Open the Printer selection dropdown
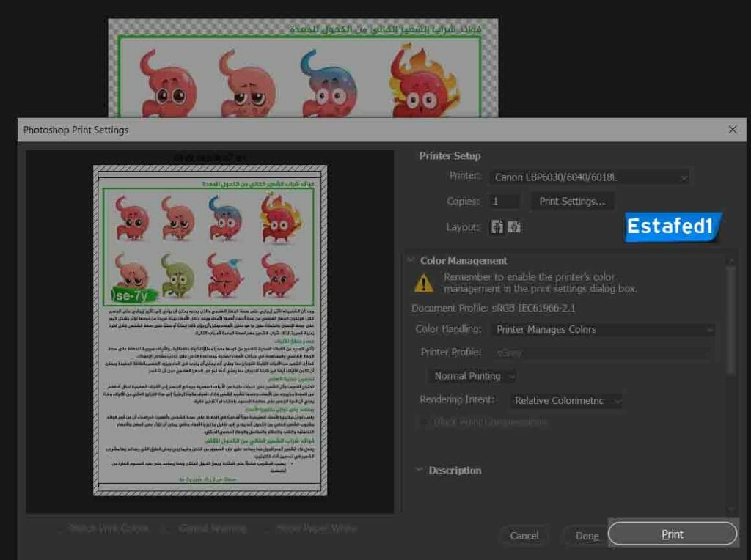Viewport: 751px width, 560px height. (x=587, y=177)
